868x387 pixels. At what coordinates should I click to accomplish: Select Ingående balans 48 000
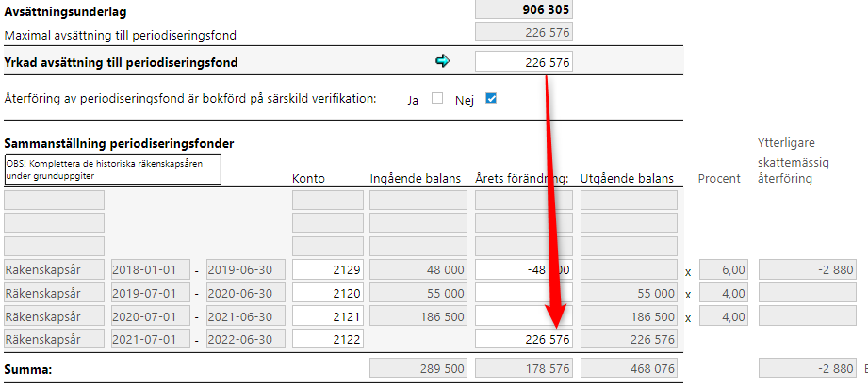(418, 270)
